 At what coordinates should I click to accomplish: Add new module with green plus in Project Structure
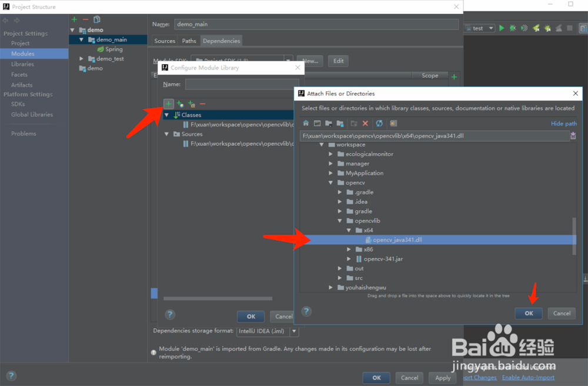pos(74,19)
